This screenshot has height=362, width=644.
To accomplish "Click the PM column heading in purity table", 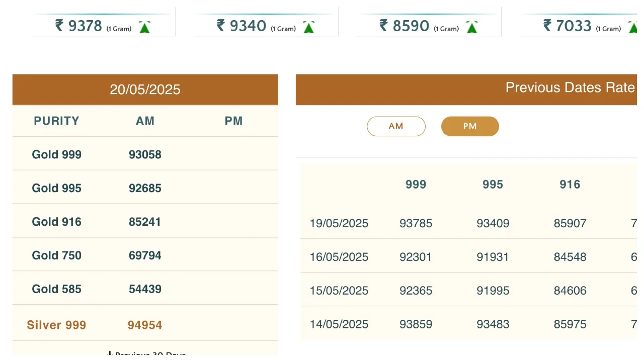I will coord(233,121).
